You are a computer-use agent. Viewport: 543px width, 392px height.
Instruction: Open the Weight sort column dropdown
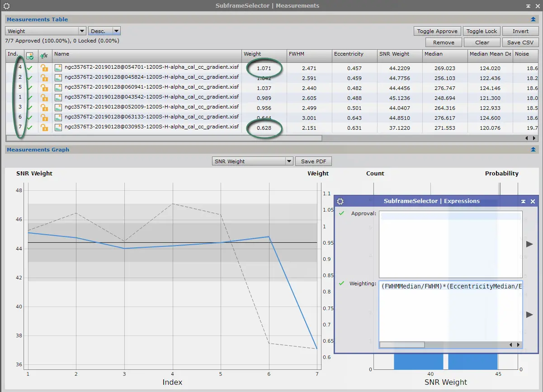click(46, 31)
